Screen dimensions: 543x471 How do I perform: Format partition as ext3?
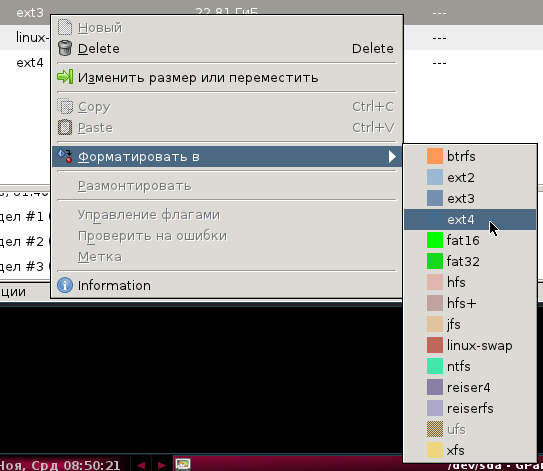pos(470,198)
